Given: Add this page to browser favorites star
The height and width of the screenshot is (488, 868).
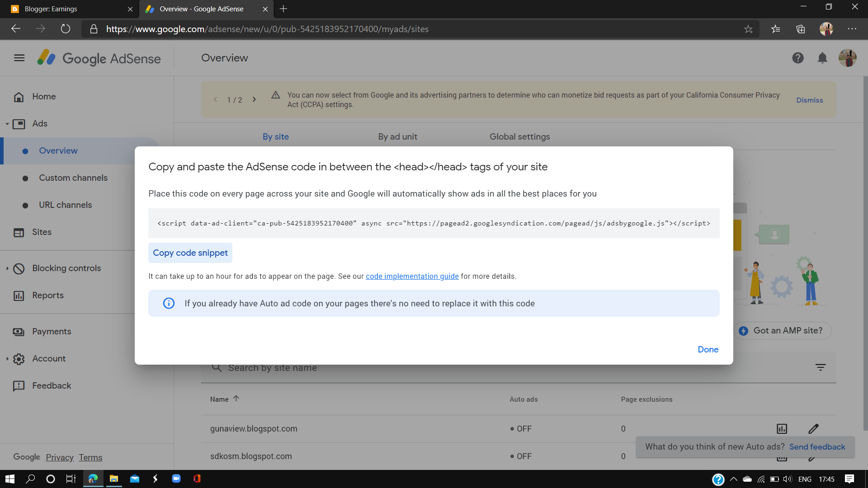Looking at the screenshot, I should pos(748,29).
